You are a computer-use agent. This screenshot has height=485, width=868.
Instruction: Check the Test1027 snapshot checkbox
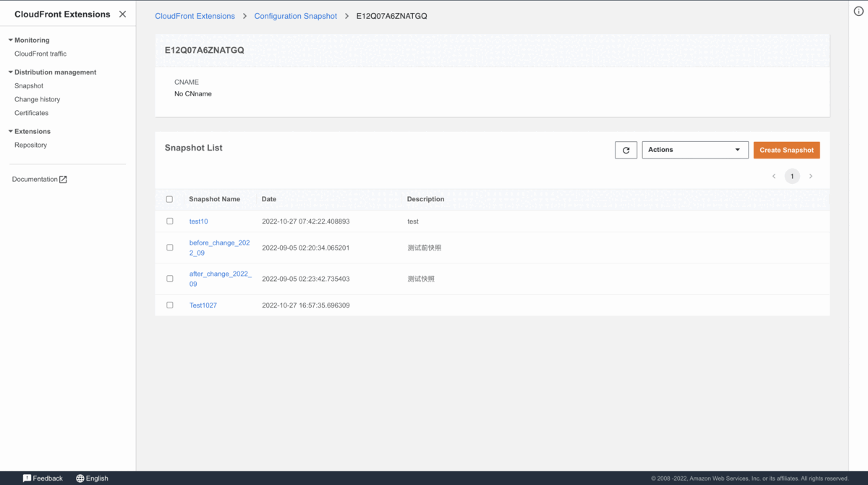tap(170, 305)
